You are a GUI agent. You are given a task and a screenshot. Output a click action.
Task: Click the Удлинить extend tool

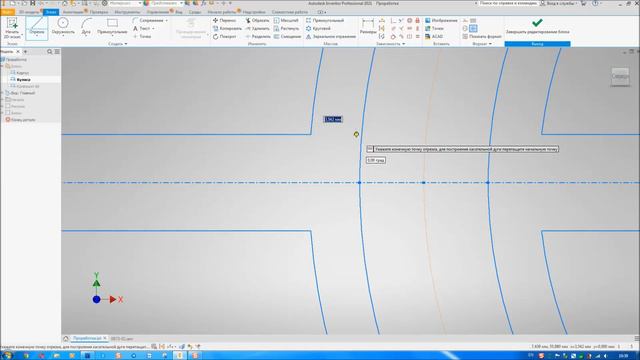257,29
